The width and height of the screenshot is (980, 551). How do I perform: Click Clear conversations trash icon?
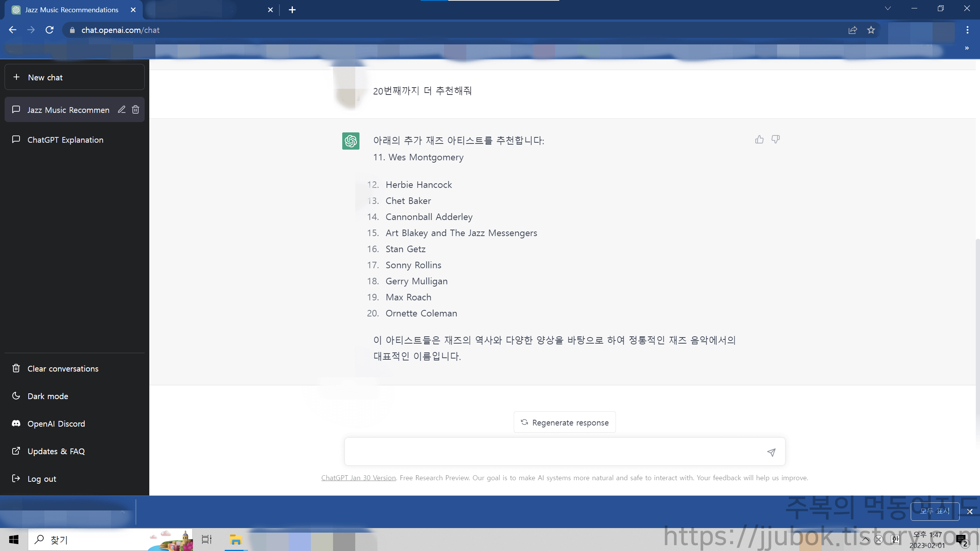tap(16, 368)
